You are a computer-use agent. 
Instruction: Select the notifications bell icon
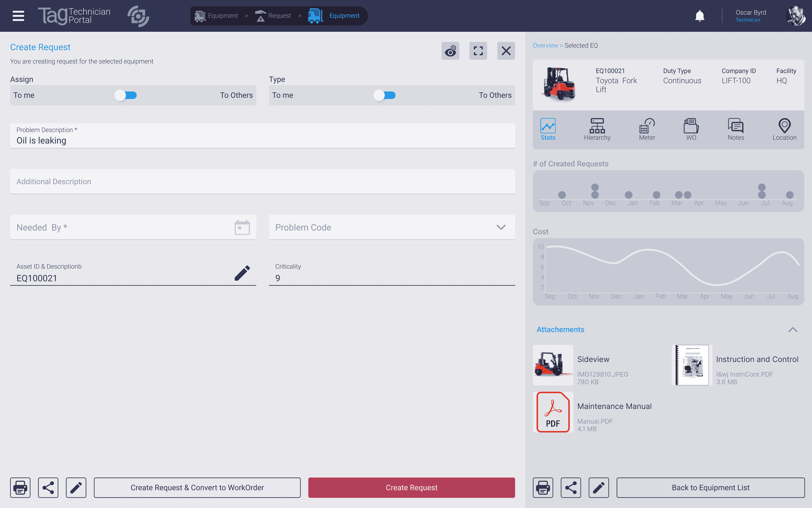699,15
